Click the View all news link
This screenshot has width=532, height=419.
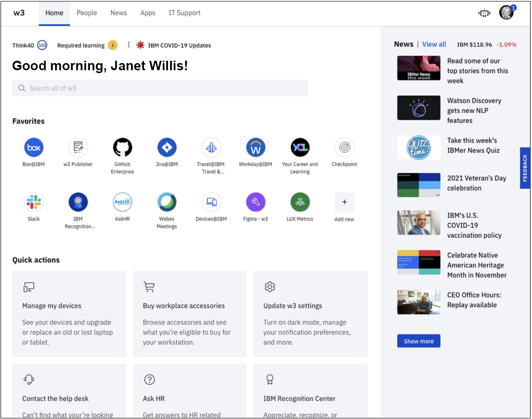[x=434, y=45]
